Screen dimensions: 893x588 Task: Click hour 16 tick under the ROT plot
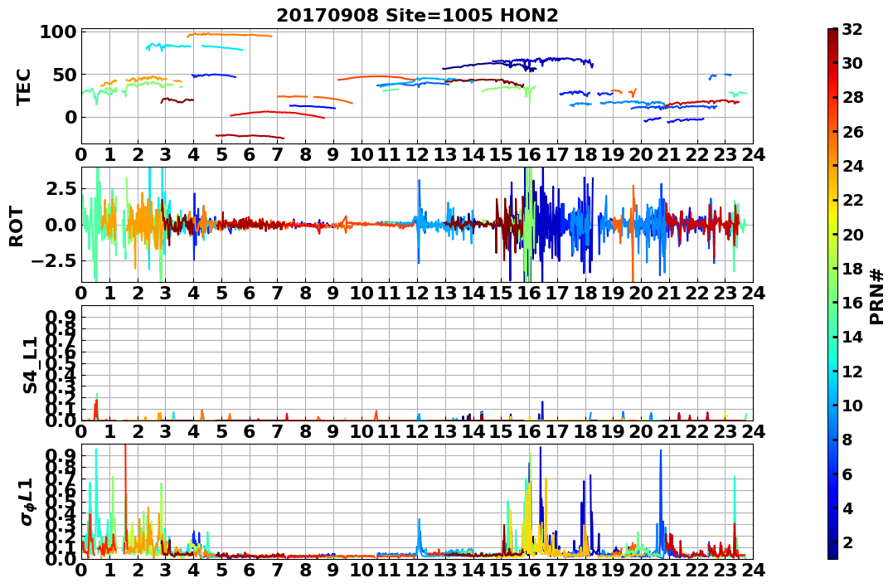(529, 293)
